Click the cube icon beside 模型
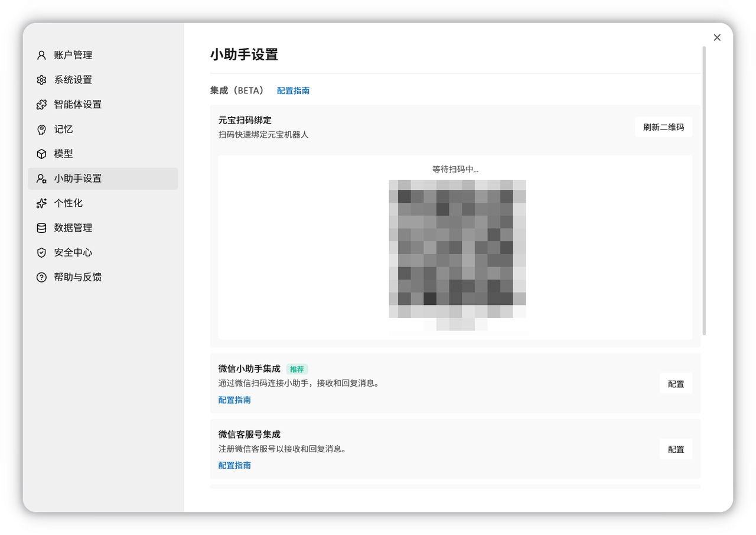Image resolution: width=756 pixels, height=535 pixels. 41,154
